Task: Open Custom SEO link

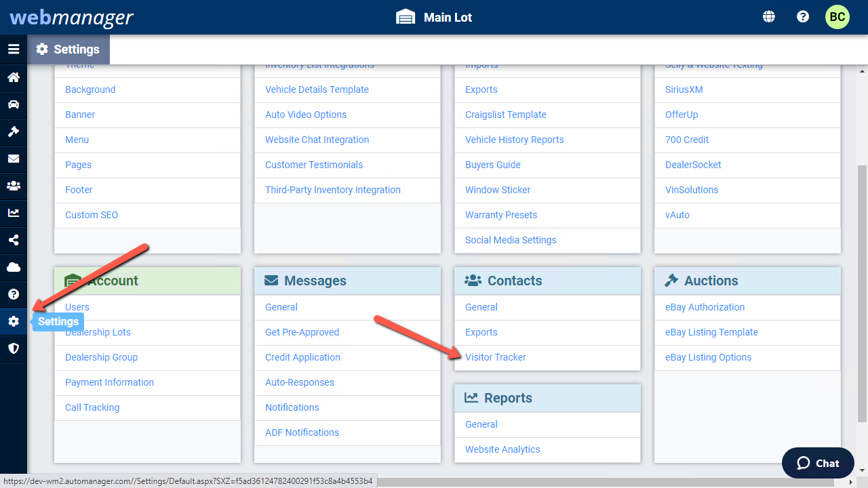Action: click(x=92, y=215)
